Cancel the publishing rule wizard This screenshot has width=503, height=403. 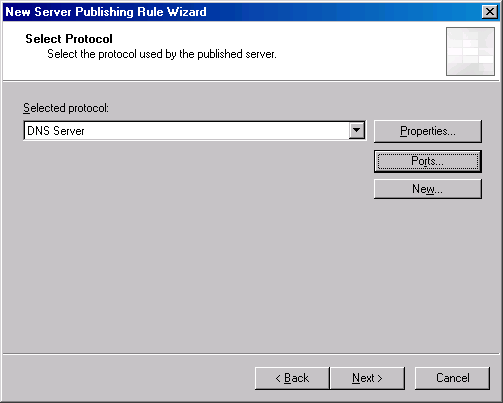[x=452, y=378]
